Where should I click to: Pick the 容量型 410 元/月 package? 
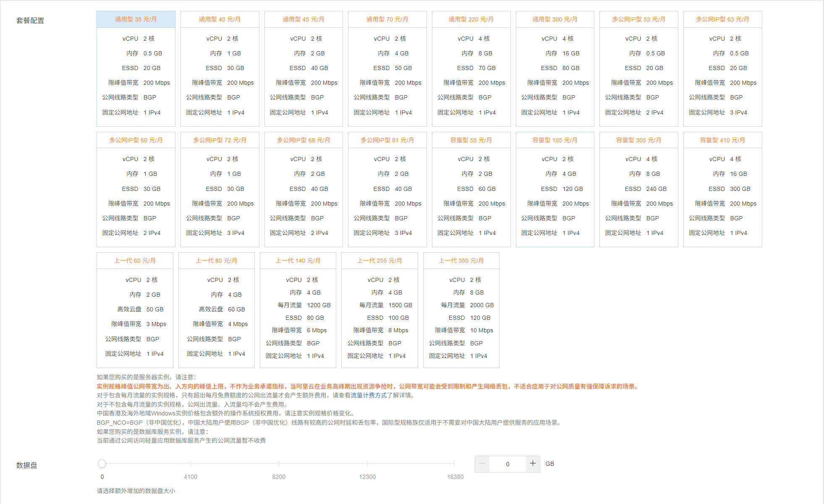click(722, 140)
